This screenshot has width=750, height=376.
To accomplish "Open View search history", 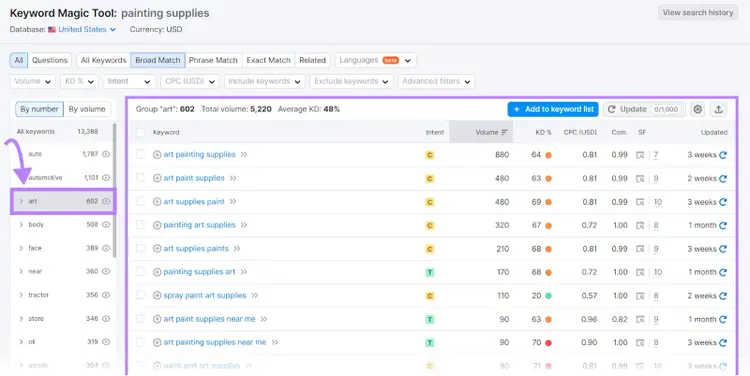I will tap(698, 13).
